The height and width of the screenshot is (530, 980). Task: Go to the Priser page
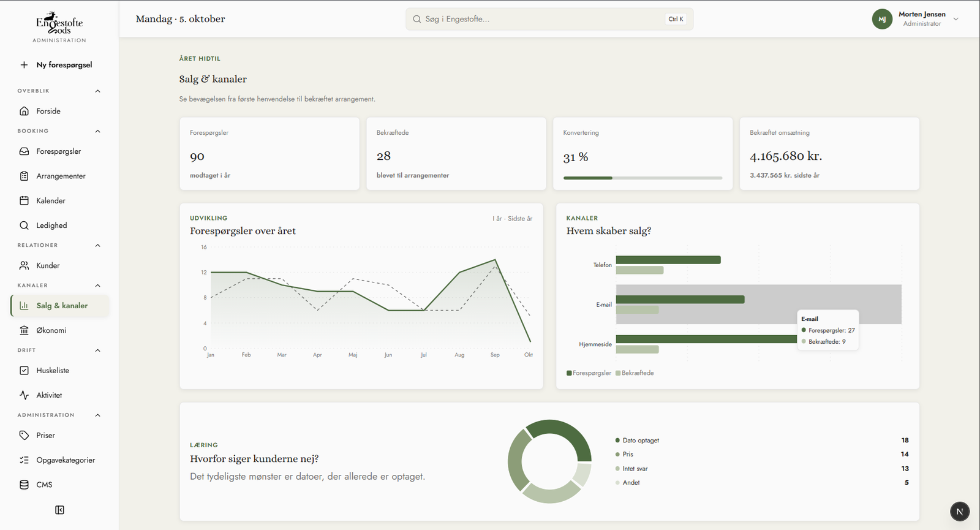click(x=59, y=435)
